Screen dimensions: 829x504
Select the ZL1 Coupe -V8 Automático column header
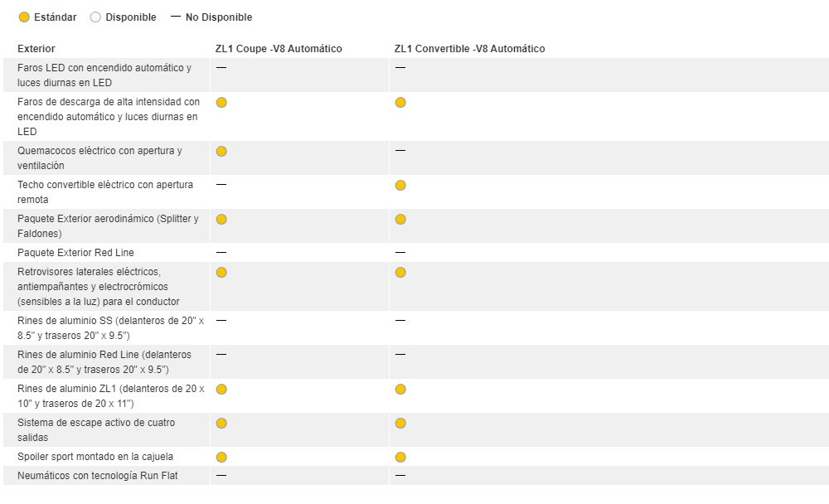pyautogui.click(x=279, y=49)
